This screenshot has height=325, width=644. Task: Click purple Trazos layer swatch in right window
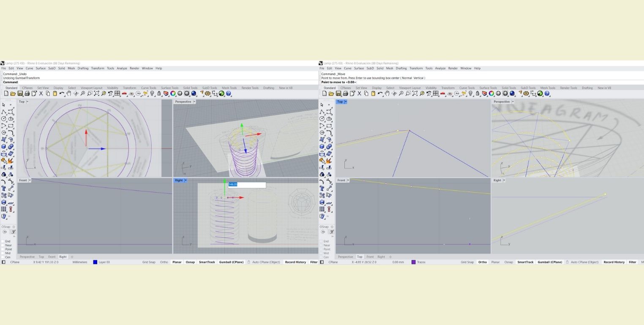(x=413, y=262)
